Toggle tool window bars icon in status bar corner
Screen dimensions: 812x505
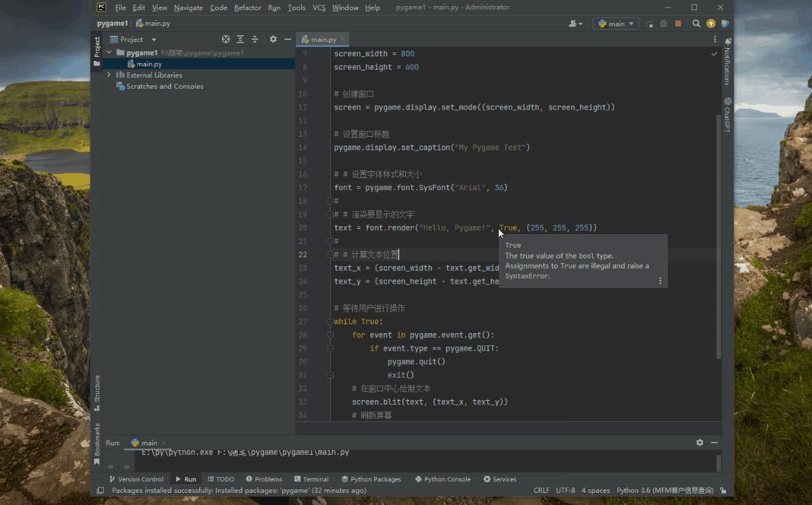click(x=100, y=490)
